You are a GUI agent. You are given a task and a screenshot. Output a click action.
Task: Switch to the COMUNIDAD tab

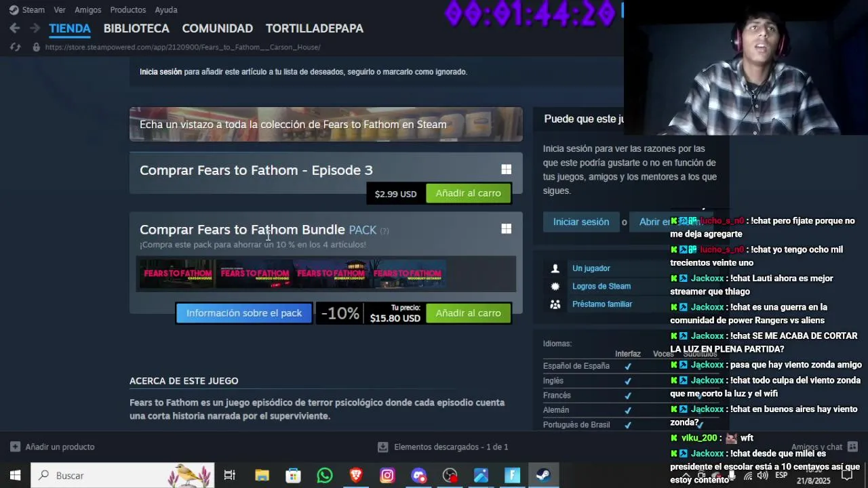tap(217, 28)
